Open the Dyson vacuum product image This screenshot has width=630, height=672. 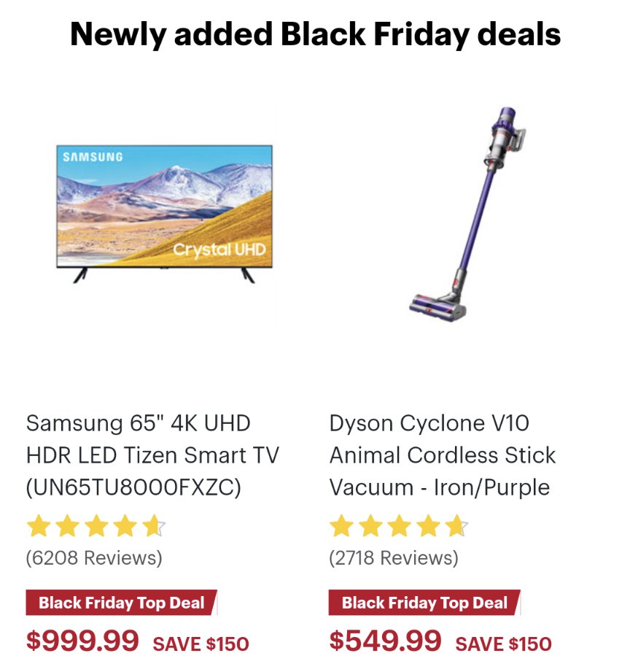pyautogui.click(x=467, y=215)
